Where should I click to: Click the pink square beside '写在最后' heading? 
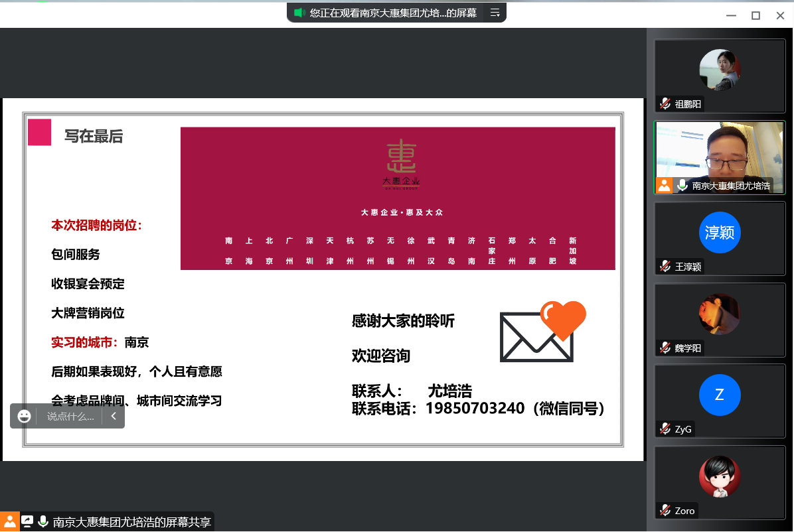pyautogui.click(x=39, y=132)
